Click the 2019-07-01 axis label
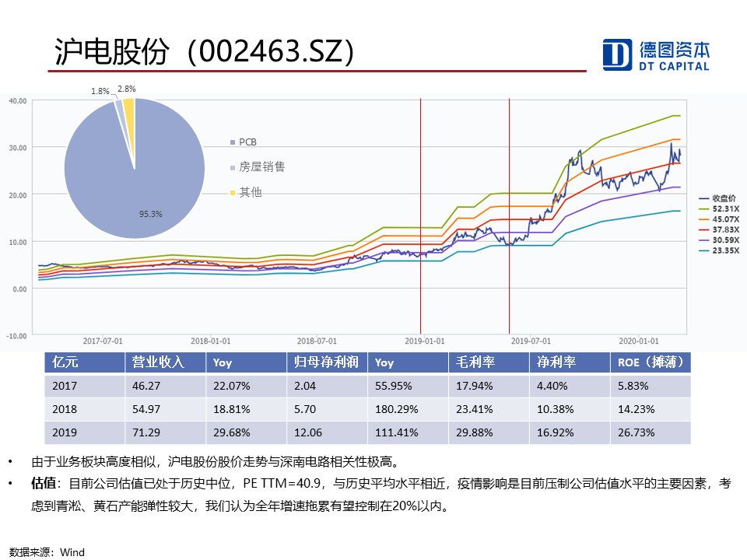The image size is (747, 560). pos(531,341)
